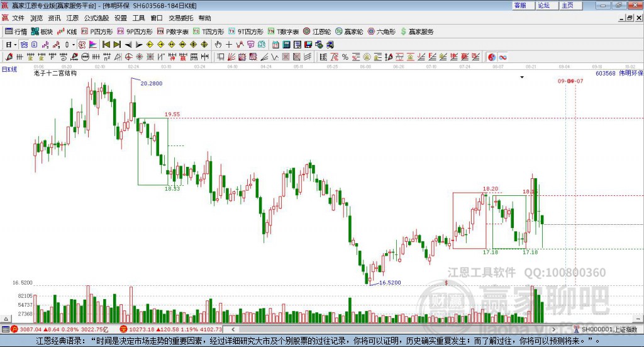
Task: Open the T数字表 tool
Action: pyautogui.click(x=283, y=31)
